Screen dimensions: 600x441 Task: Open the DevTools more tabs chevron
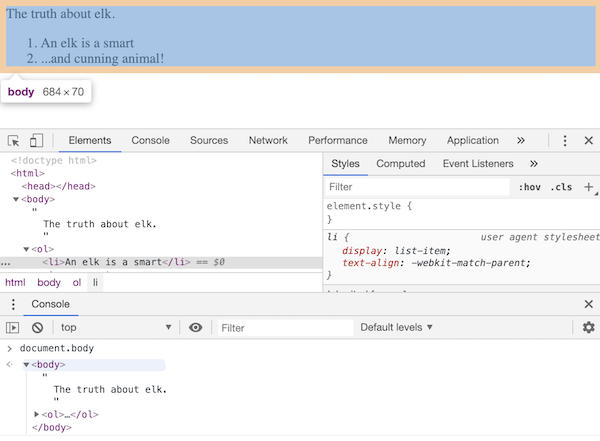pyautogui.click(x=521, y=140)
